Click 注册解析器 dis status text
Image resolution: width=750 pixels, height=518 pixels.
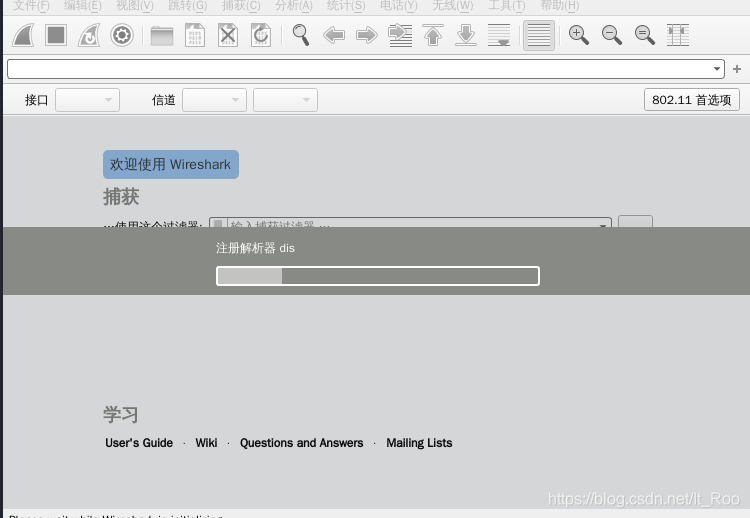point(255,248)
